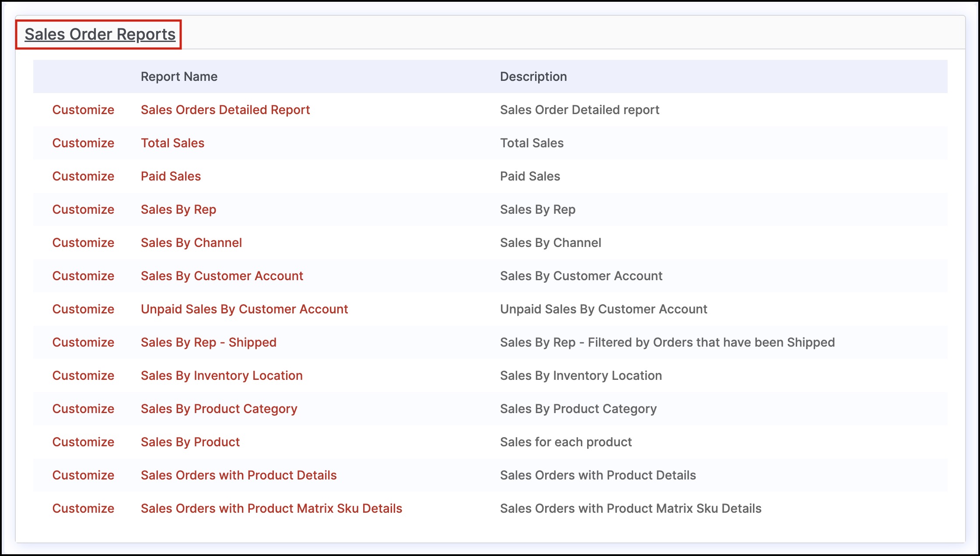Image resolution: width=980 pixels, height=556 pixels.
Task: Click the Report Name column header
Action: [x=179, y=76]
